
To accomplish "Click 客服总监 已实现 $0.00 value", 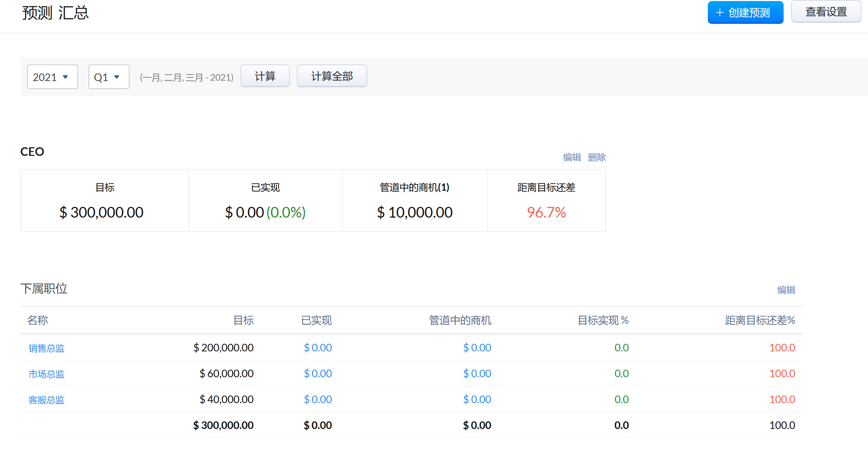I will 318,399.
